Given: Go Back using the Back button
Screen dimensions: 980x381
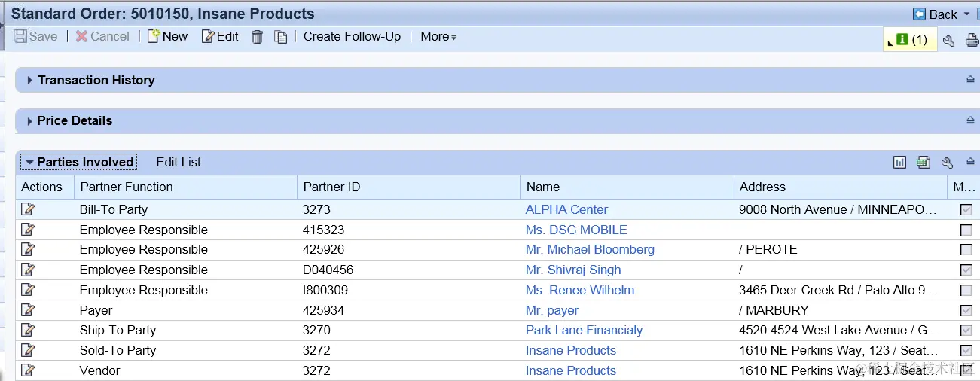Looking at the screenshot, I should [935, 14].
